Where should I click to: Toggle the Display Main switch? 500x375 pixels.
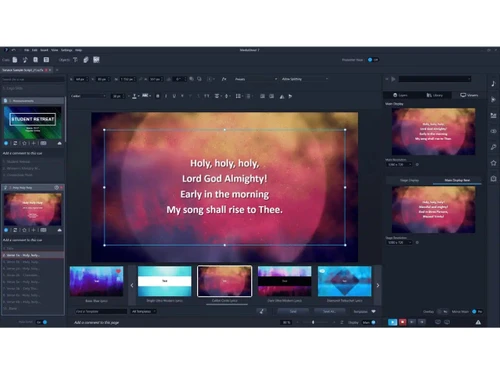(369, 322)
